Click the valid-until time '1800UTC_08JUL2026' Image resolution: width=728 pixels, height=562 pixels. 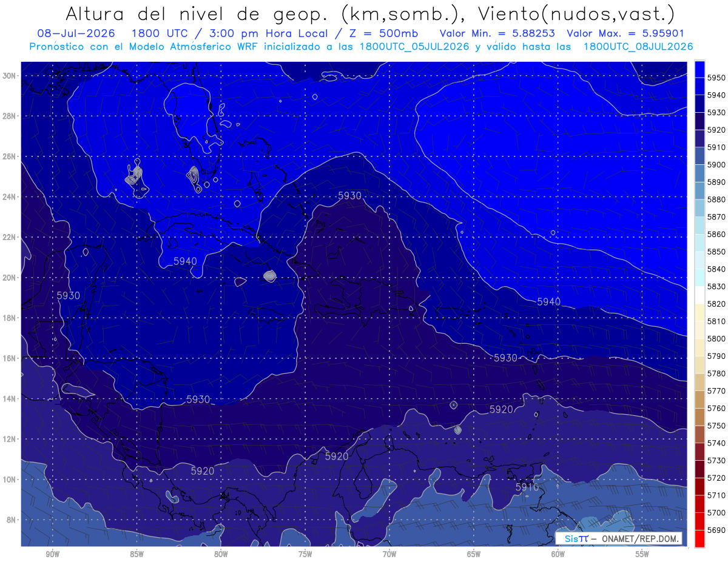click(x=638, y=46)
